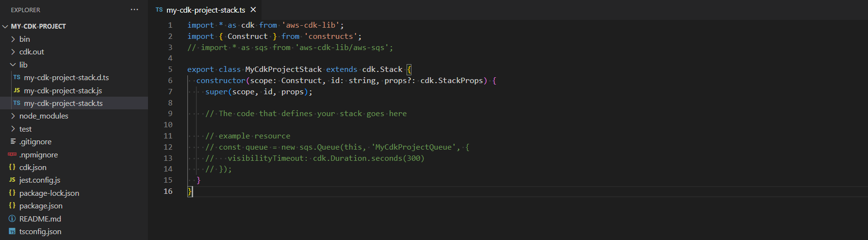Click the npm icon next to .npmignore
Viewport: 868px width, 240px height.
point(12,154)
